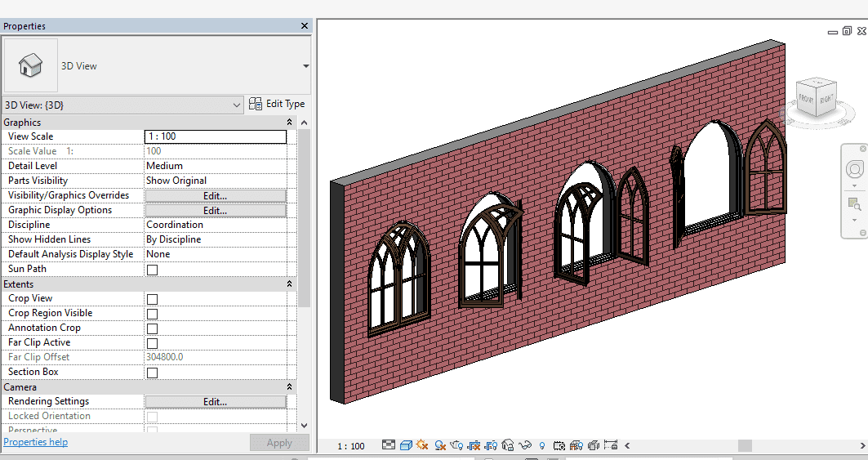The width and height of the screenshot is (868, 460).
Task: Click Edit for Visibility/Graphics Overrides
Action: (216, 196)
